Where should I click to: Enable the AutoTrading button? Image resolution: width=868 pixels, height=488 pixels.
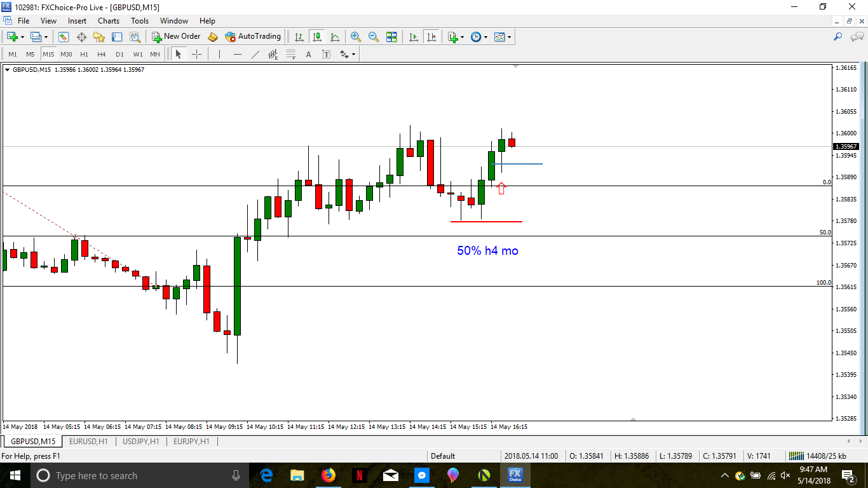pyautogui.click(x=253, y=37)
